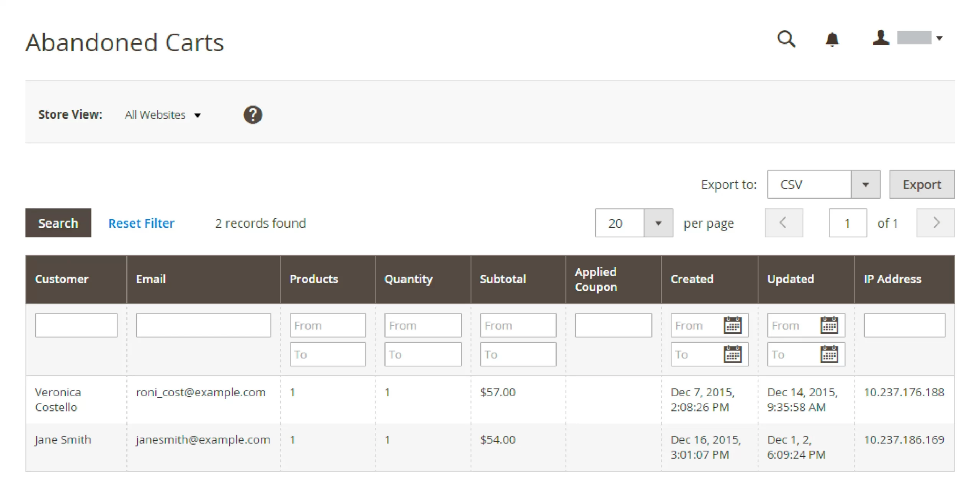The image size is (980, 492).
Task: Open the admin account dropdown arrow
Action: coord(939,38)
